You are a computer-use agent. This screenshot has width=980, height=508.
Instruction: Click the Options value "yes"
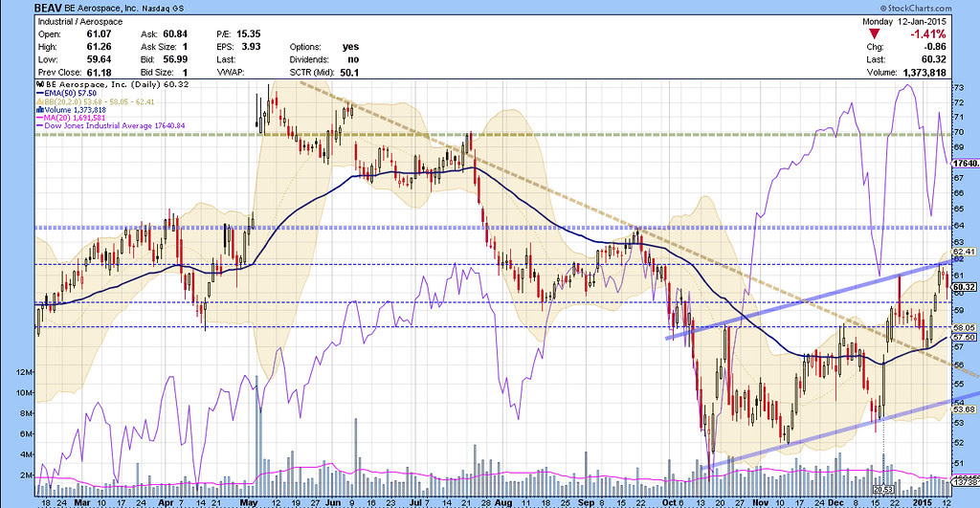(x=350, y=47)
